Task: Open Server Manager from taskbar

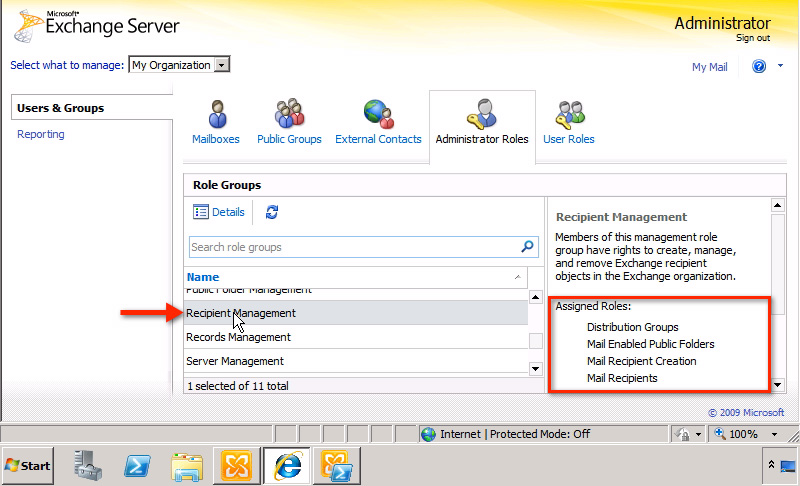Action: pos(88,465)
